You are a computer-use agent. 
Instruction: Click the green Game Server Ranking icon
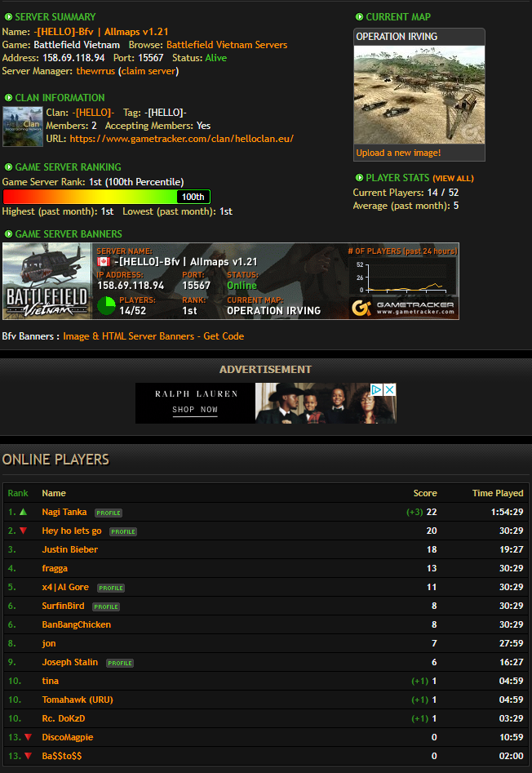point(8,167)
